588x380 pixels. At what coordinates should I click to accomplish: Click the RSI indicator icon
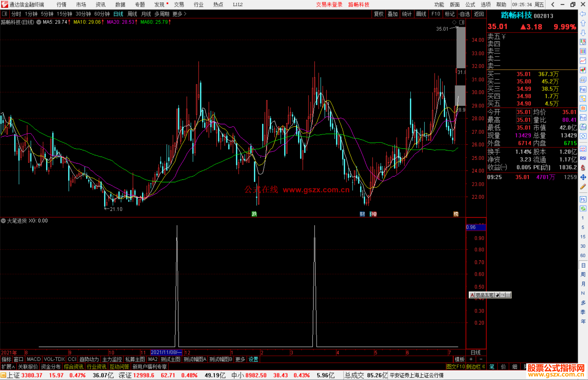click(583, 158)
